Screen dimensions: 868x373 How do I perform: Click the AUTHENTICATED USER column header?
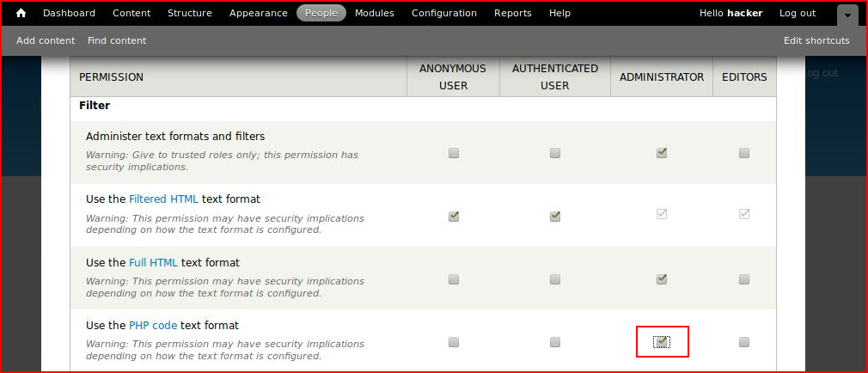click(x=555, y=77)
